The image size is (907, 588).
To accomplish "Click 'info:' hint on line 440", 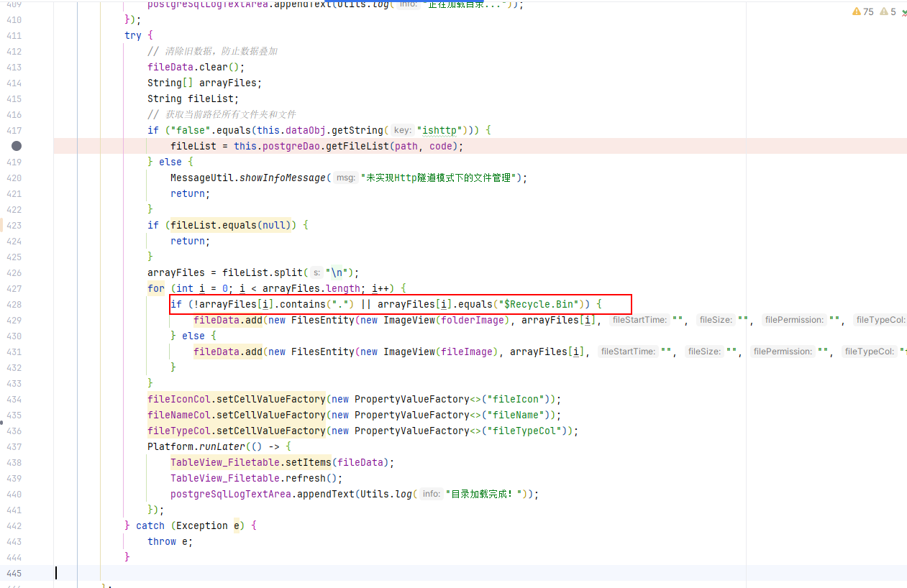I will tap(432, 495).
